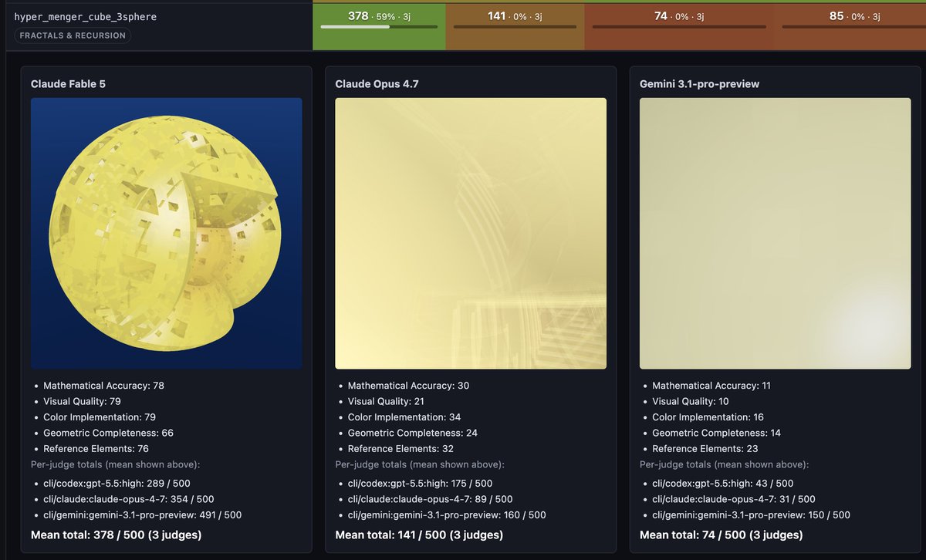The width and height of the screenshot is (926, 560).
Task: Select the gpt-5.5:high 43 / 500 judge line
Action: click(723, 484)
